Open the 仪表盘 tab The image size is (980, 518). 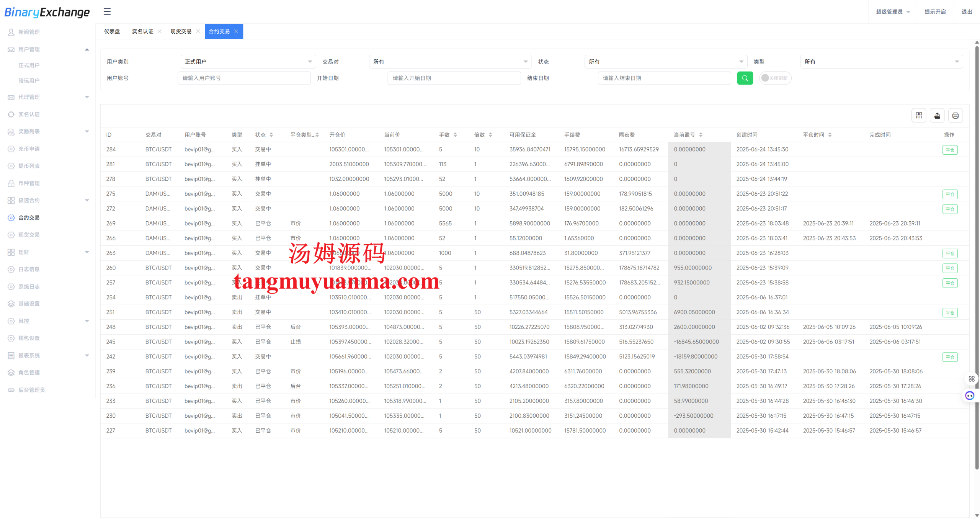[112, 31]
